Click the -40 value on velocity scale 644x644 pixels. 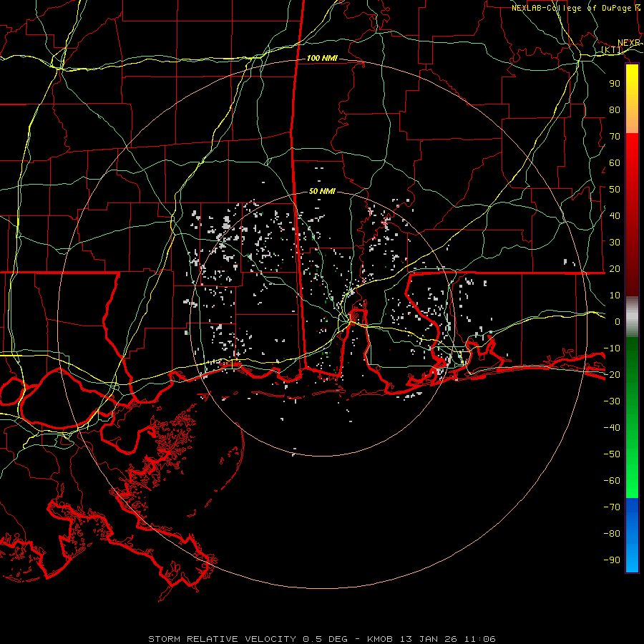(x=612, y=428)
